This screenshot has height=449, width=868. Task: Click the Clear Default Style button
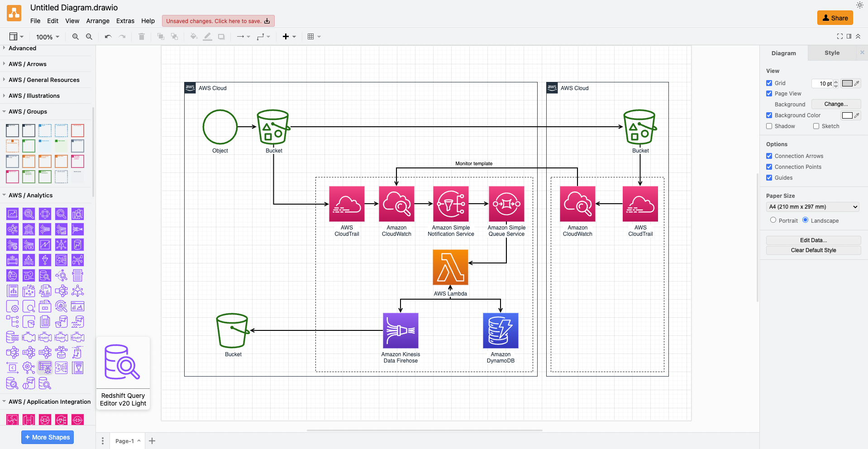pyautogui.click(x=813, y=250)
